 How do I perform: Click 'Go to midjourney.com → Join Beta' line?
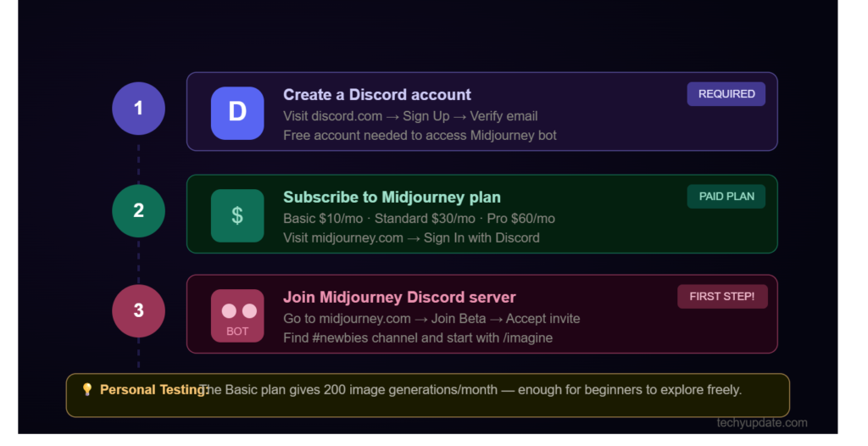point(431,319)
